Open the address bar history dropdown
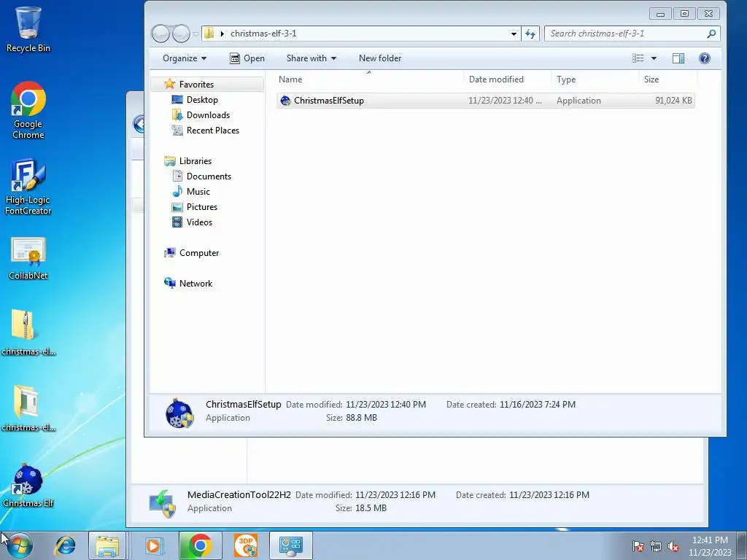Screen dimensions: 747x560 514,34
